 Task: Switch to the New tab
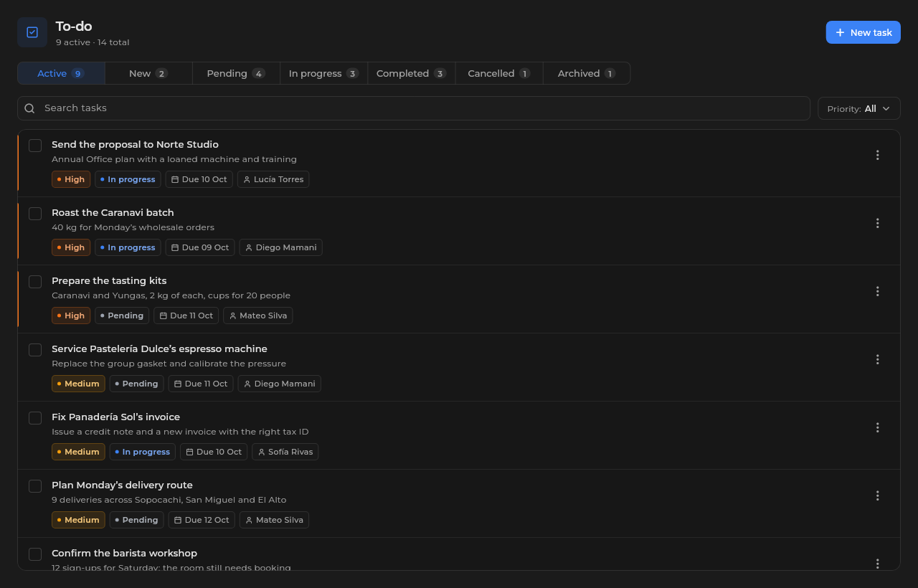(x=148, y=73)
